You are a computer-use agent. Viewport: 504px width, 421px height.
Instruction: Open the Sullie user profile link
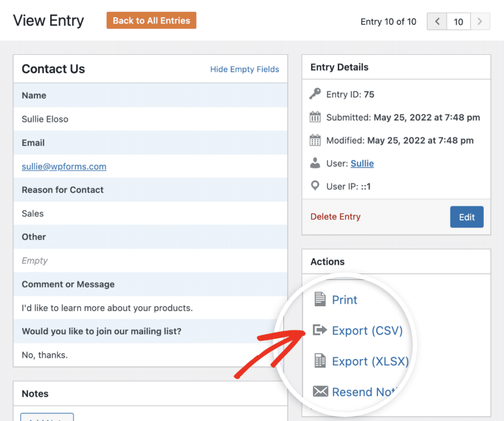click(362, 163)
